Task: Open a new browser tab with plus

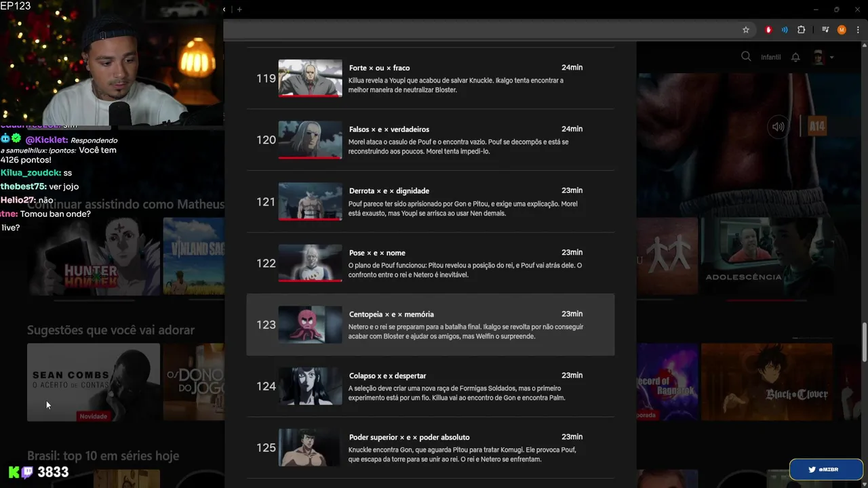Action: [239, 9]
